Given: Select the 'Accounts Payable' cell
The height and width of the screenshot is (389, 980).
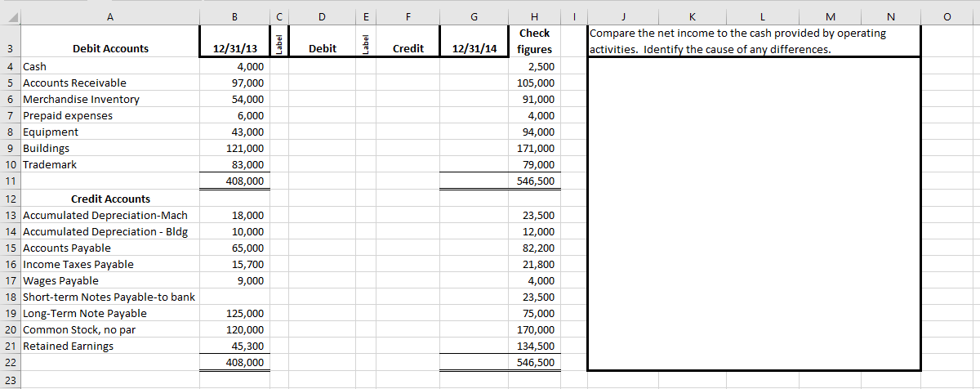Looking at the screenshot, I should (x=110, y=248).
